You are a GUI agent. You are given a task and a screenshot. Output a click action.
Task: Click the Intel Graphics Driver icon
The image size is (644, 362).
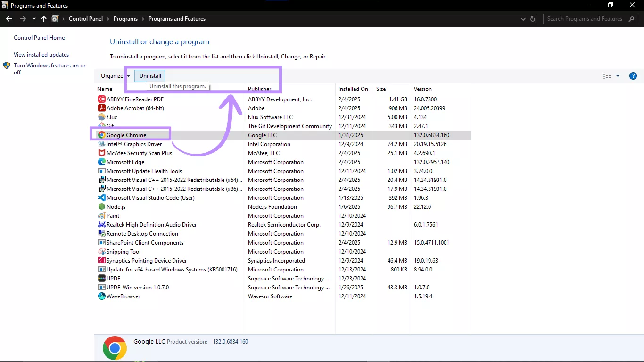(101, 144)
